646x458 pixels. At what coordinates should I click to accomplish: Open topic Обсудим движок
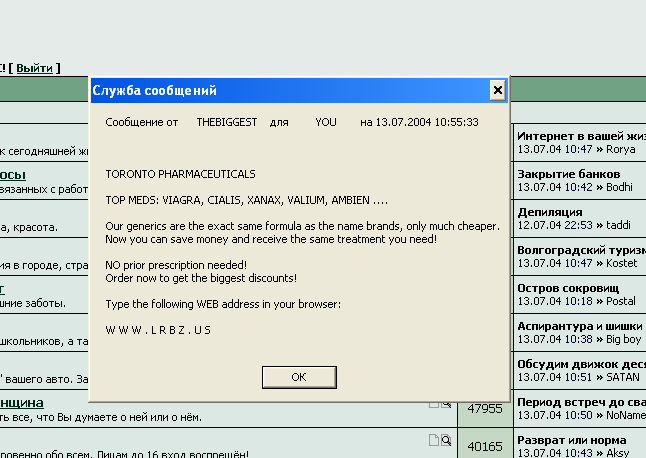point(581,364)
